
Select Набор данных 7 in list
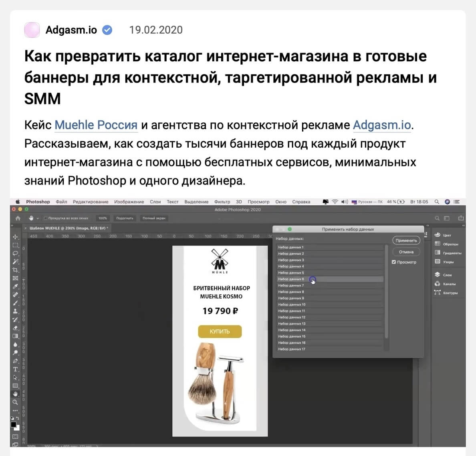coord(330,286)
